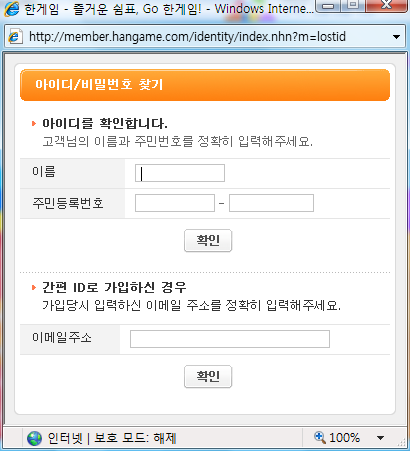Click the Internet Explorer logo in title bar
Image resolution: width=410 pixels, height=451 pixels.
tap(12, 8)
